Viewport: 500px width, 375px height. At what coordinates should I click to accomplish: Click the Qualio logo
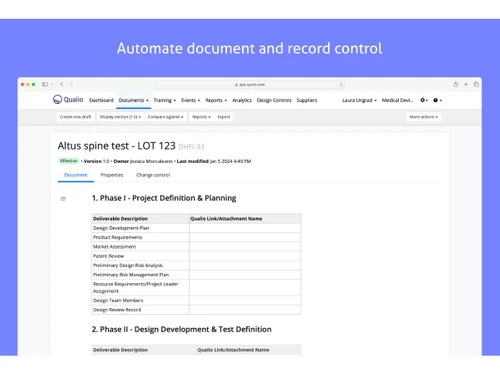coord(68,99)
